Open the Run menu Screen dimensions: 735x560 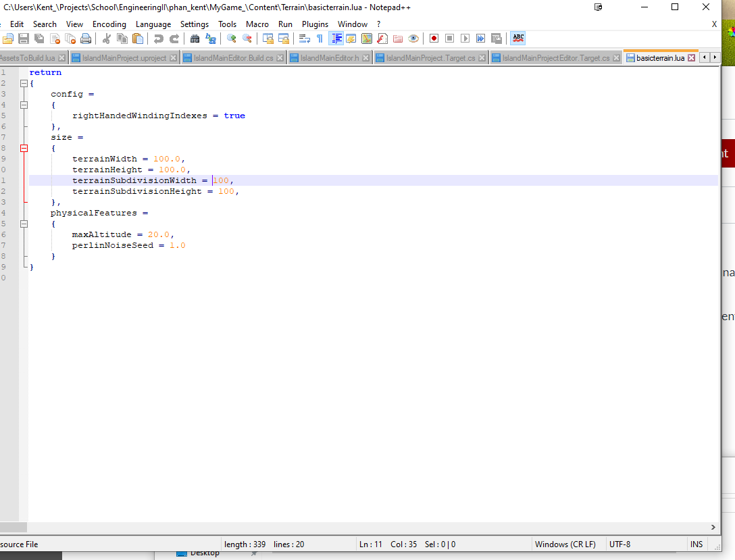coord(285,24)
